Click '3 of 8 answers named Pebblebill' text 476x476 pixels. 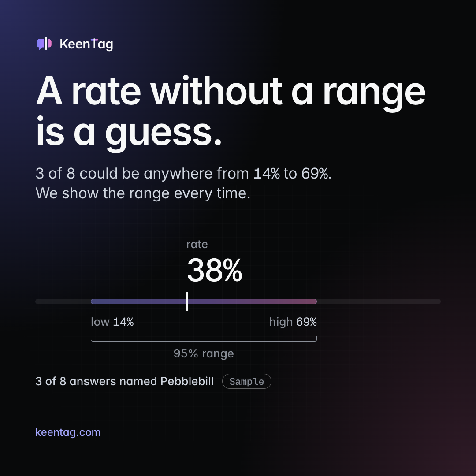point(125,381)
